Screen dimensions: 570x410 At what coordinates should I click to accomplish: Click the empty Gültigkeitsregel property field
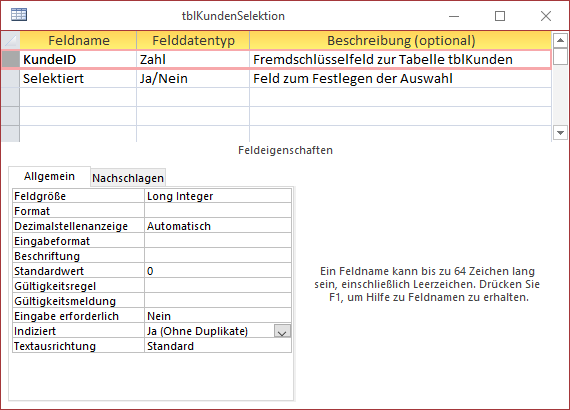pyautogui.click(x=218, y=286)
